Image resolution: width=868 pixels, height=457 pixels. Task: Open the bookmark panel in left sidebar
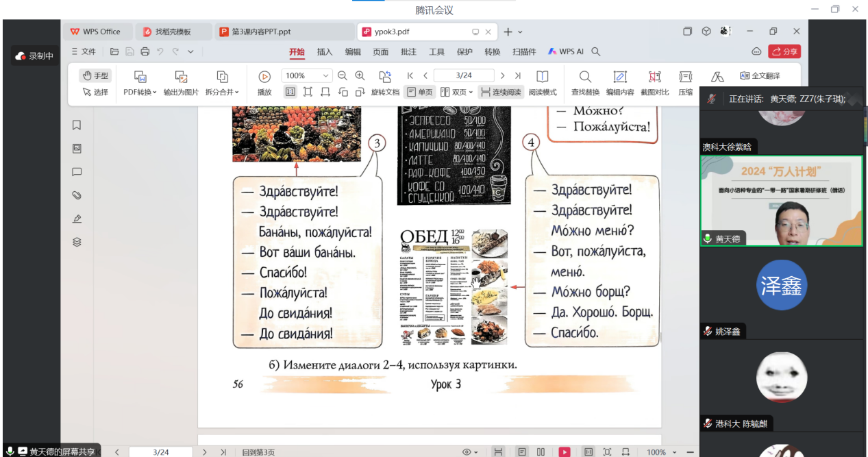(x=77, y=125)
